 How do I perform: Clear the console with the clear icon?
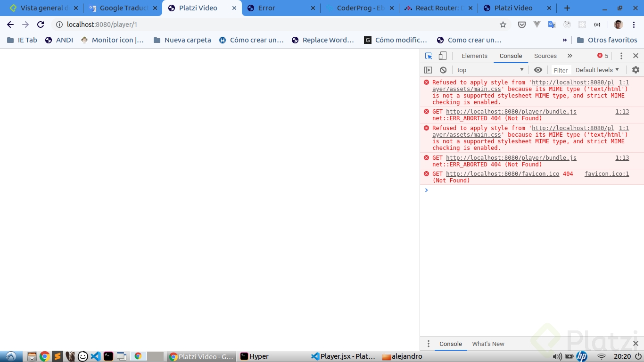point(443,69)
